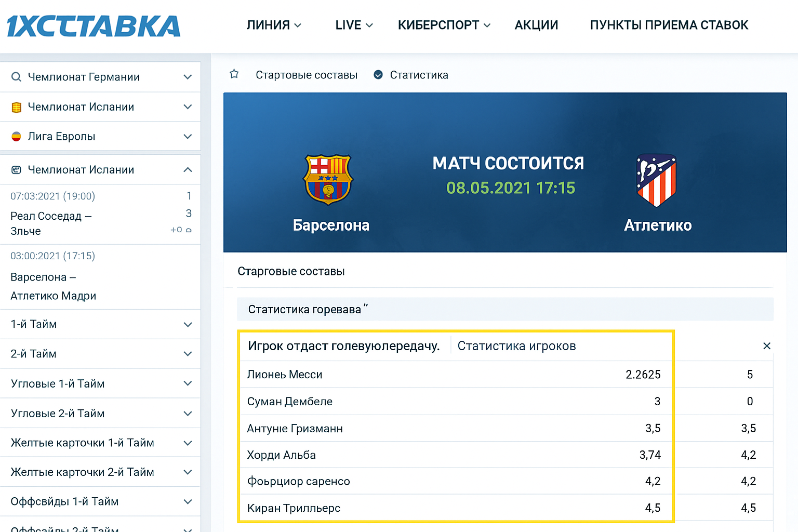Image resolution: width=798 pixels, height=532 pixels.
Task: Go to ПУНКТЫ ПРИЕМА СТАВОК page
Action: 669,25
